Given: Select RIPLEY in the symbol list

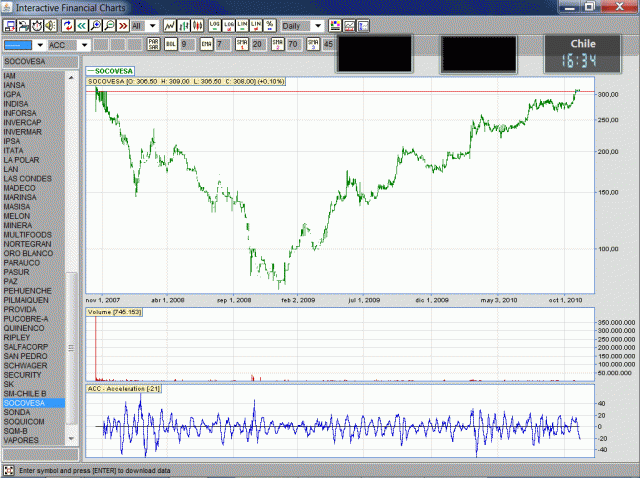Looking at the screenshot, I should (x=18, y=337).
